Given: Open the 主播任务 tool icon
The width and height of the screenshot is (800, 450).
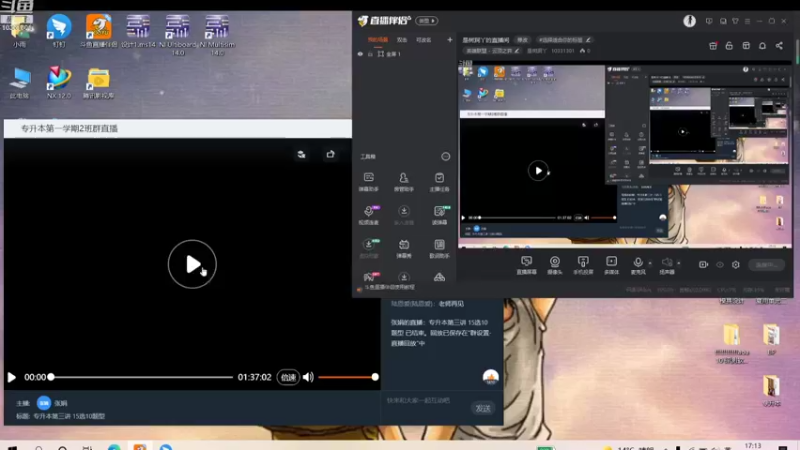Looking at the screenshot, I should [x=439, y=182].
